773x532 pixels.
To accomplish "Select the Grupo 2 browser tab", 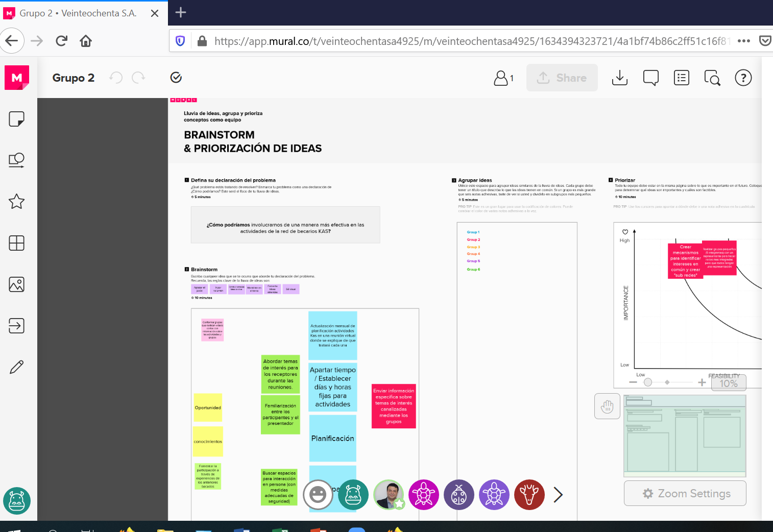I will click(78, 13).
